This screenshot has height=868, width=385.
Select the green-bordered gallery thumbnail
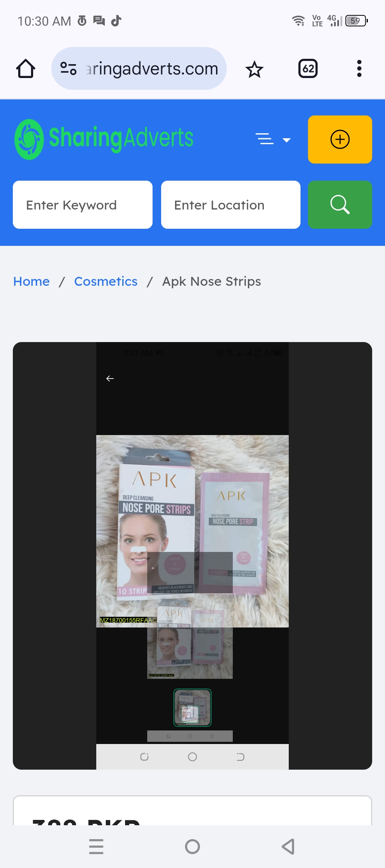pos(192,707)
